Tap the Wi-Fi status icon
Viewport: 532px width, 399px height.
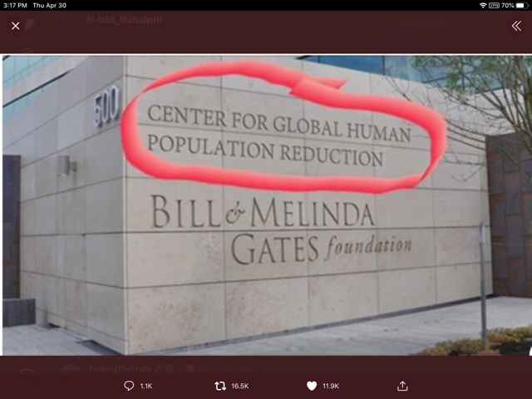(483, 6)
